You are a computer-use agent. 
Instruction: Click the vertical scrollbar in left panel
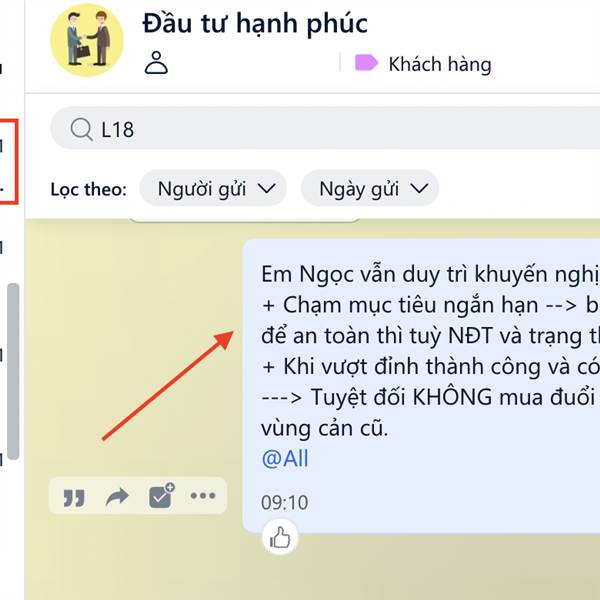[x=13, y=371]
